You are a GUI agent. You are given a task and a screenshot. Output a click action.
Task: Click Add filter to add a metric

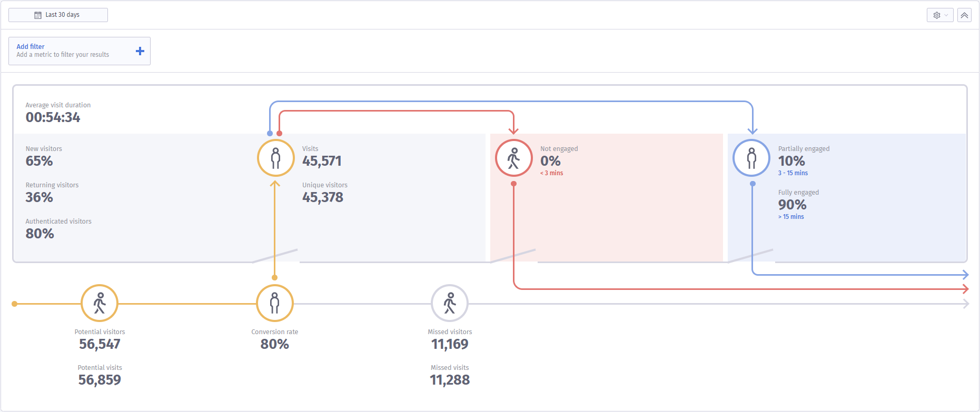(31, 46)
